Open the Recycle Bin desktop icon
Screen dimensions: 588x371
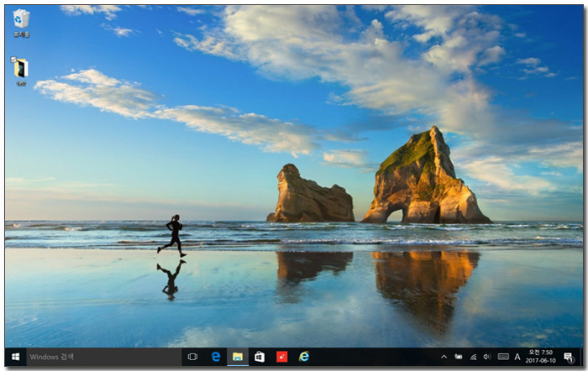click(21, 24)
